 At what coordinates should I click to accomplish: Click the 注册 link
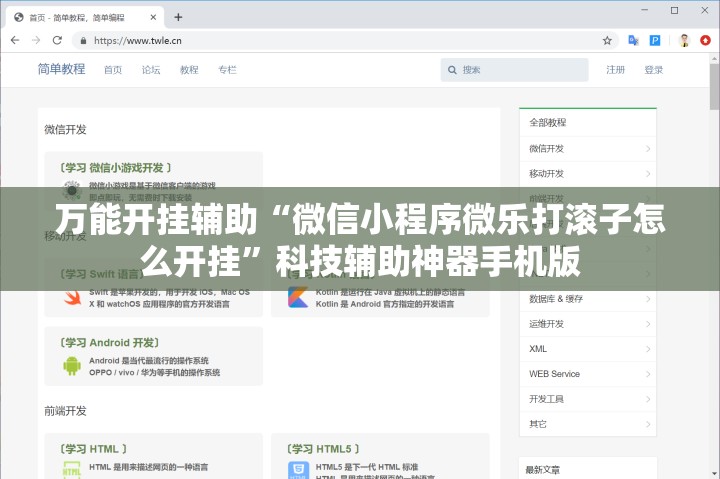point(615,70)
